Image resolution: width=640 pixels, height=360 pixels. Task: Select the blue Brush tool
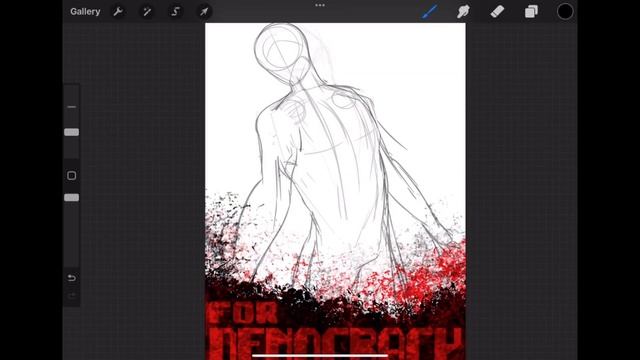[x=430, y=11]
